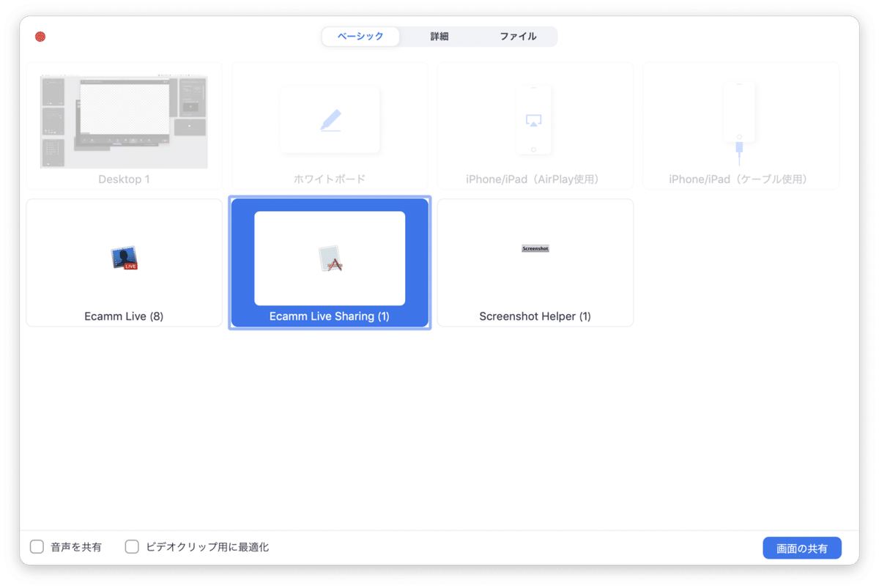879x588 pixels.
Task: Select iPhone/iPad cable device icon
Action: [739, 122]
